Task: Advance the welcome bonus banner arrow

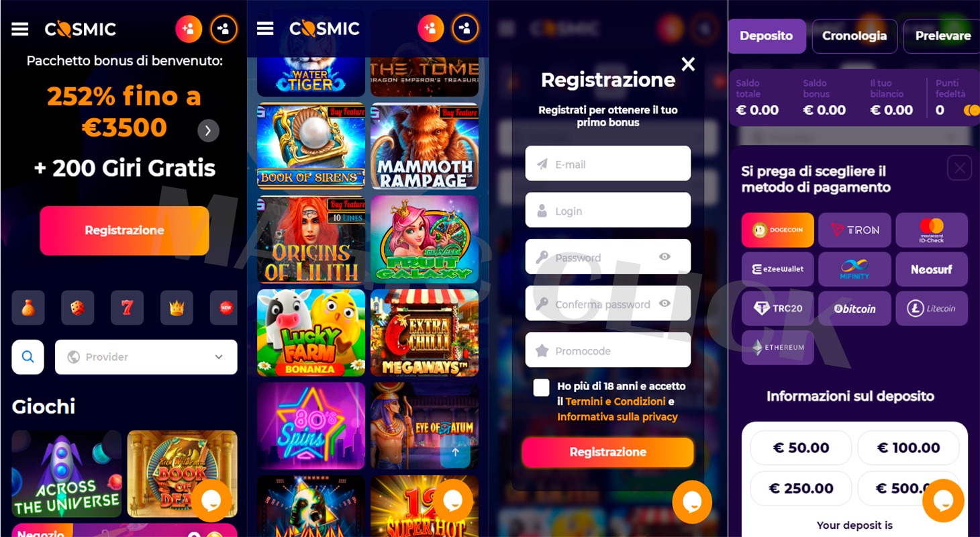Action: (x=208, y=131)
